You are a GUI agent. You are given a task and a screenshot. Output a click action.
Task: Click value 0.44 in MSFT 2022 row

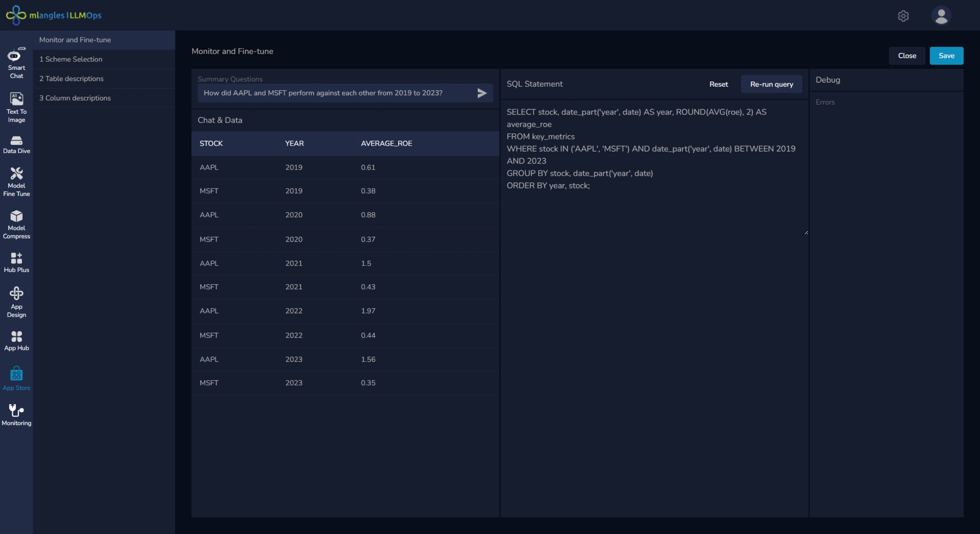pyautogui.click(x=368, y=335)
